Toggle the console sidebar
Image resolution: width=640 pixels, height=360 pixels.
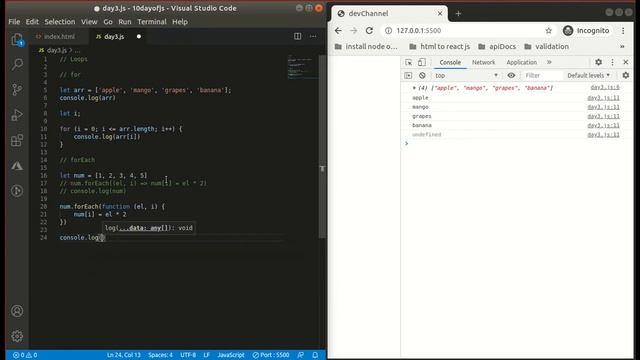(408, 76)
